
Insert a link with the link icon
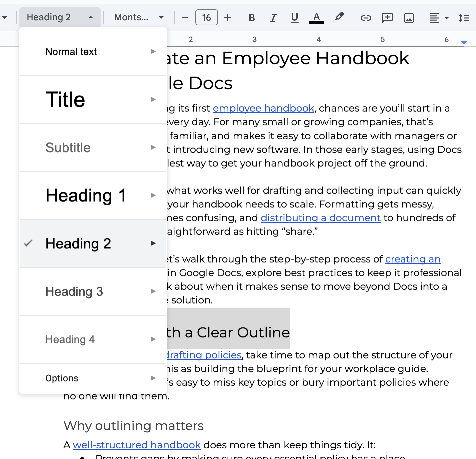point(366,18)
